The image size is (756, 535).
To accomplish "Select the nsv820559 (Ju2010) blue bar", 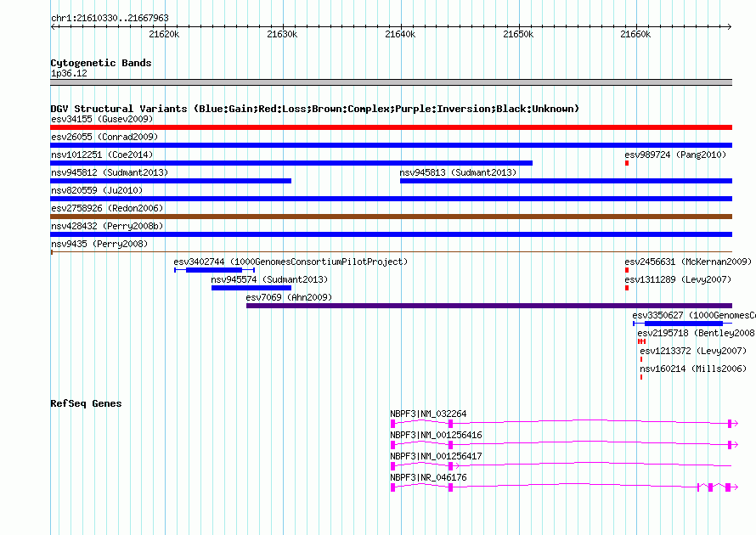I will click(391, 199).
